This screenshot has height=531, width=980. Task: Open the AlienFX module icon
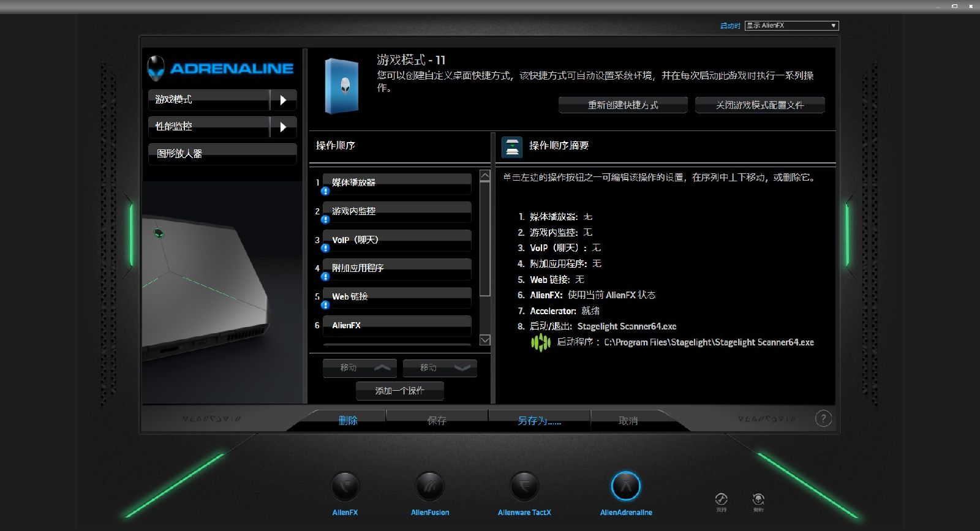pyautogui.click(x=345, y=486)
